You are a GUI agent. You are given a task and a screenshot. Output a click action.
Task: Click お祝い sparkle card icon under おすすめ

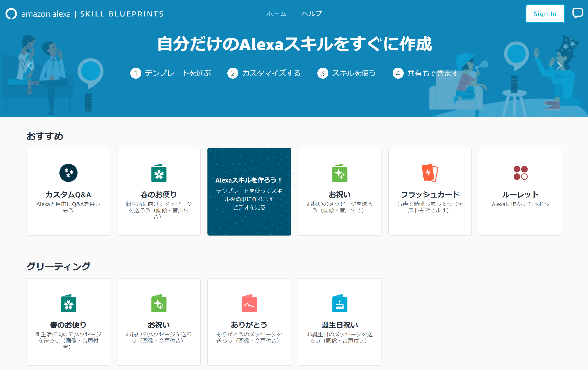coord(340,173)
